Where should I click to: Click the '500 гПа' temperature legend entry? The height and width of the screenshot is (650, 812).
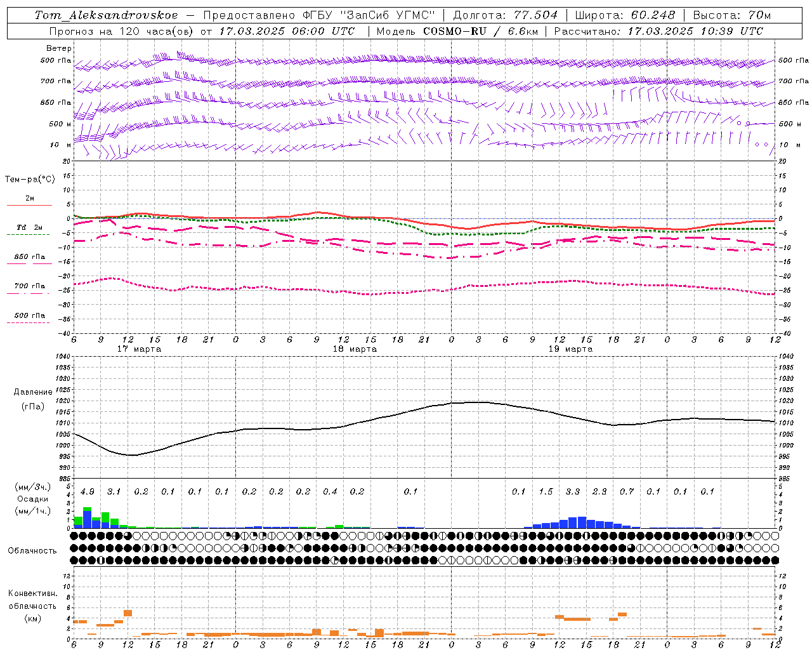tap(30, 315)
